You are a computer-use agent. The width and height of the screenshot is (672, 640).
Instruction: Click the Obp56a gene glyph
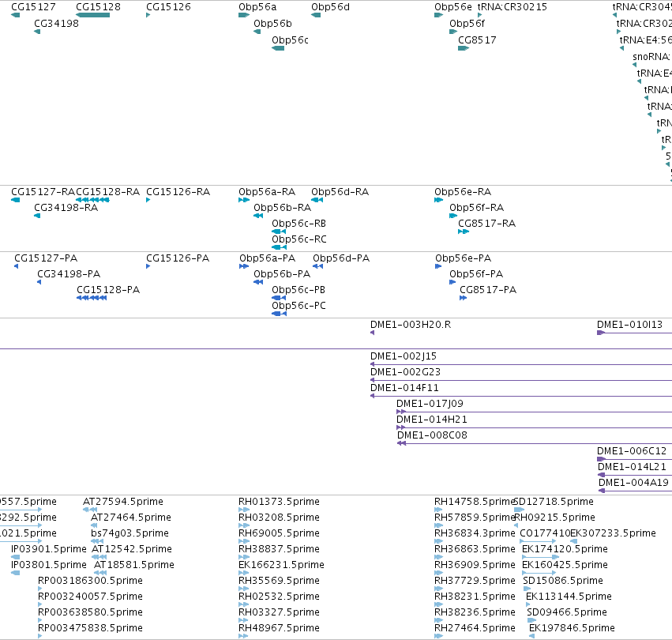coord(244,16)
